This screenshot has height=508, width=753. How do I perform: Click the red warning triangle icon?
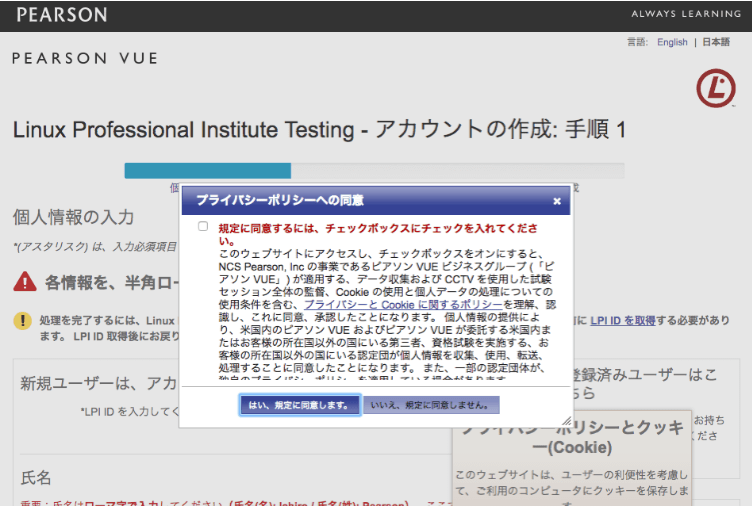24,282
